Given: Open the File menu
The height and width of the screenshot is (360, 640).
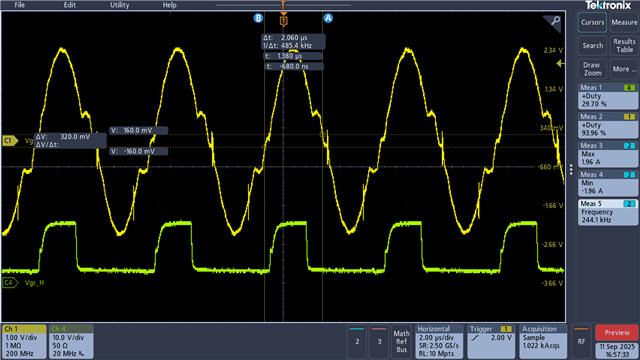Looking at the screenshot, I should pyautogui.click(x=20, y=5).
